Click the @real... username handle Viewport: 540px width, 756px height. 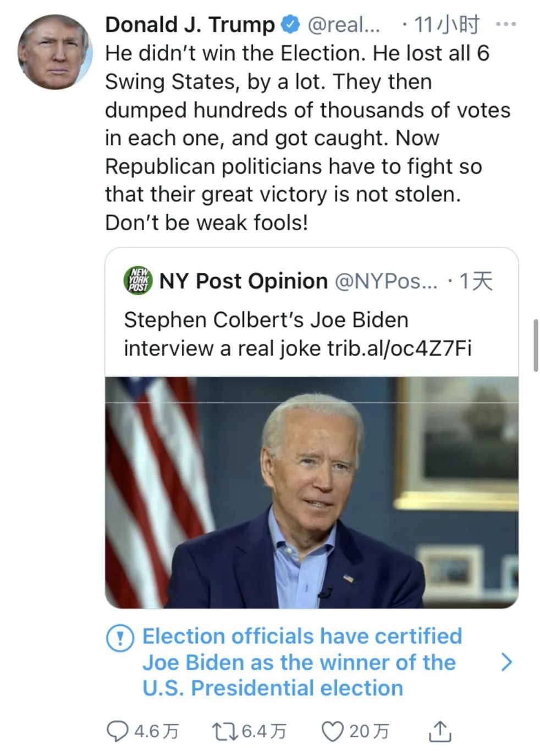click(343, 25)
